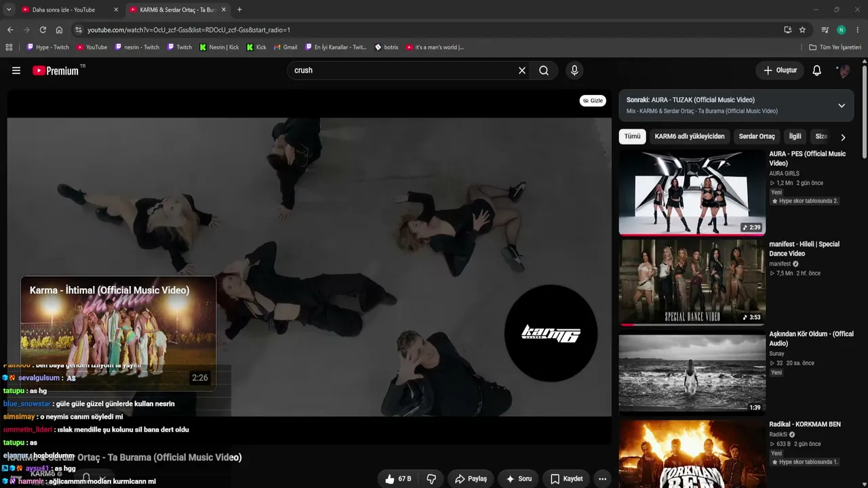This screenshot has width=868, height=488.
Task: Open 'Radikal - KORKMAM BEN' title
Action: pos(805,424)
